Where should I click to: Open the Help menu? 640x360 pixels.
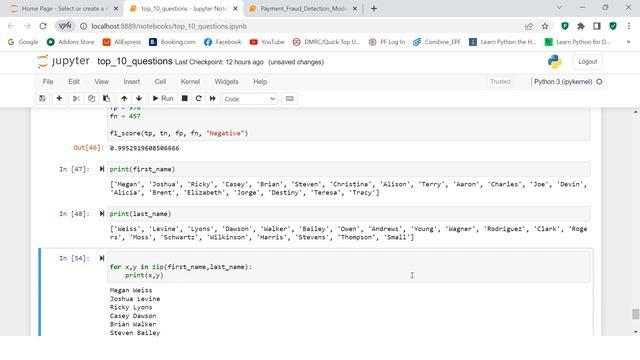tap(260, 82)
